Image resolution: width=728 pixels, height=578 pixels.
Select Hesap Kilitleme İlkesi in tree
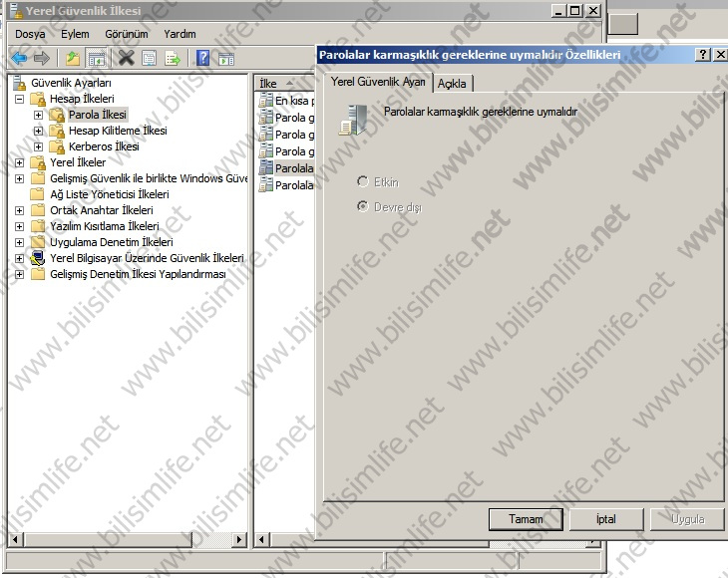pos(117,131)
